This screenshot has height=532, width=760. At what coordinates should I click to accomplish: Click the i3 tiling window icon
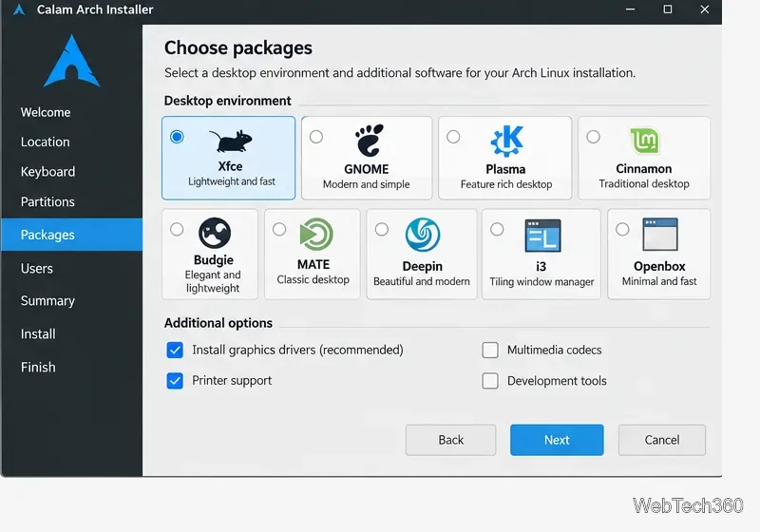pyautogui.click(x=542, y=236)
